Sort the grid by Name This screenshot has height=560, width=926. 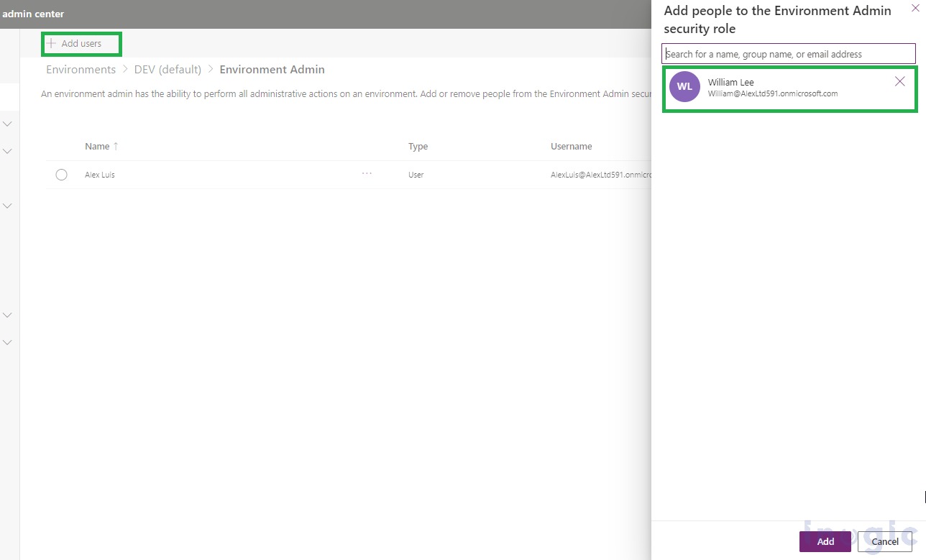pos(101,146)
